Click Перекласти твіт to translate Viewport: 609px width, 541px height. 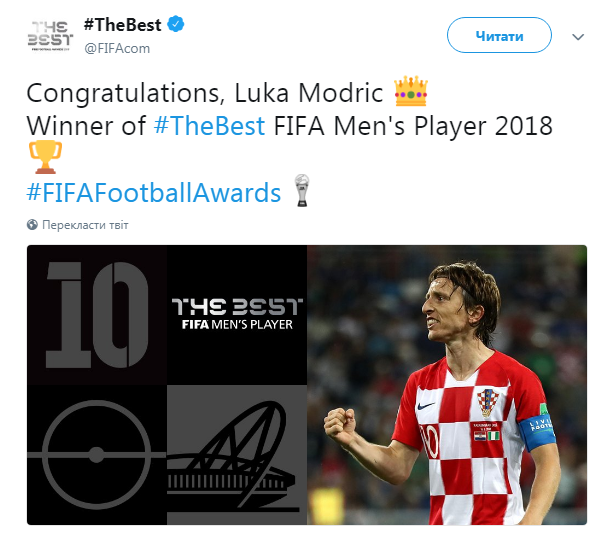85,225
